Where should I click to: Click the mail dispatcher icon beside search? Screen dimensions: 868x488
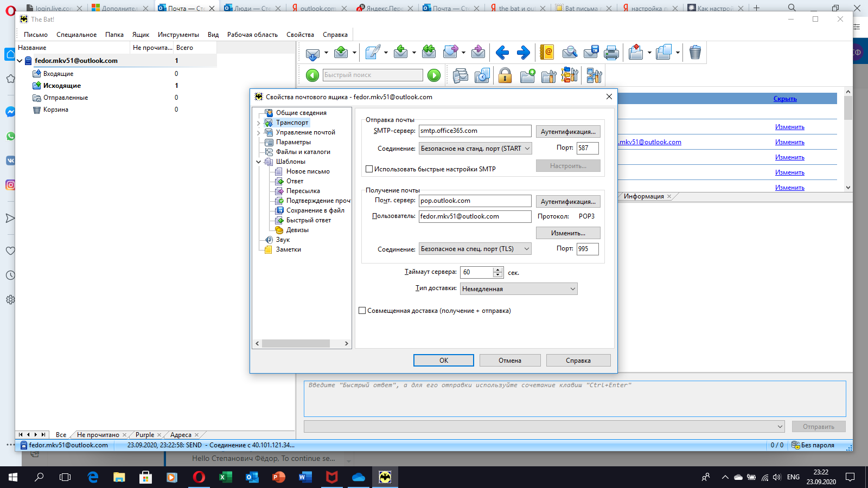pos(461,75)
